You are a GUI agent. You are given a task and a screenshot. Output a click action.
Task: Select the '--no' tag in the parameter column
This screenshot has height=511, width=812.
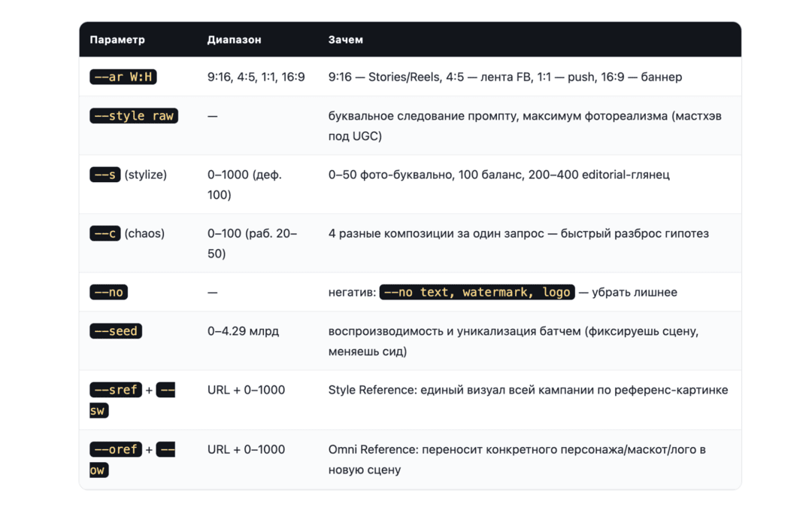(109, 292)
